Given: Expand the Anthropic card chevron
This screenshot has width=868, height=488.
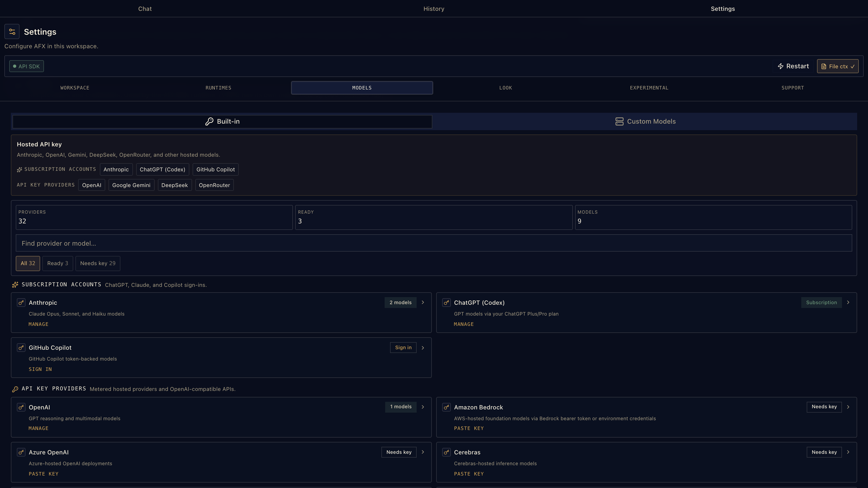Looking at the screenshot, I should [423, 303].
